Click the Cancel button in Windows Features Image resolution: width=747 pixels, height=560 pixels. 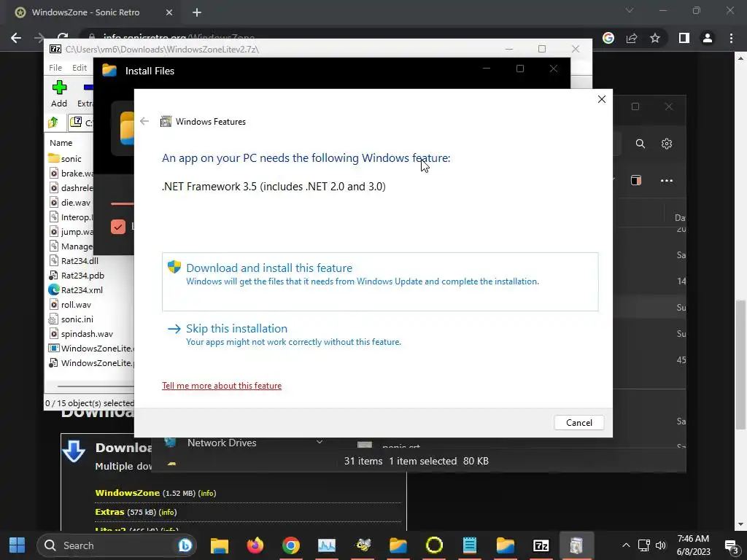pyautogui.click(x=578, y=423)
